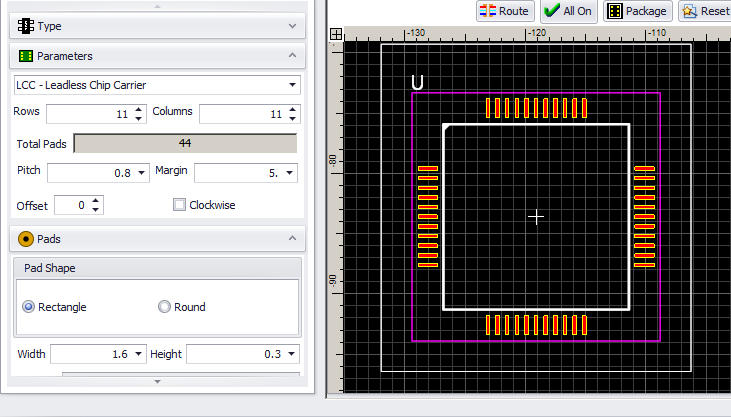Image resolution: width=731 pixels, height=417 pixels.
Task: Click the right column of pads
Action: [645, 217]
